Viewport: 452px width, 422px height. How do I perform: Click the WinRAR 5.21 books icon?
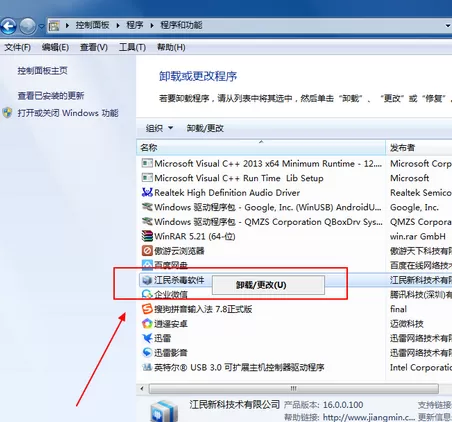[x=147, y=236]
